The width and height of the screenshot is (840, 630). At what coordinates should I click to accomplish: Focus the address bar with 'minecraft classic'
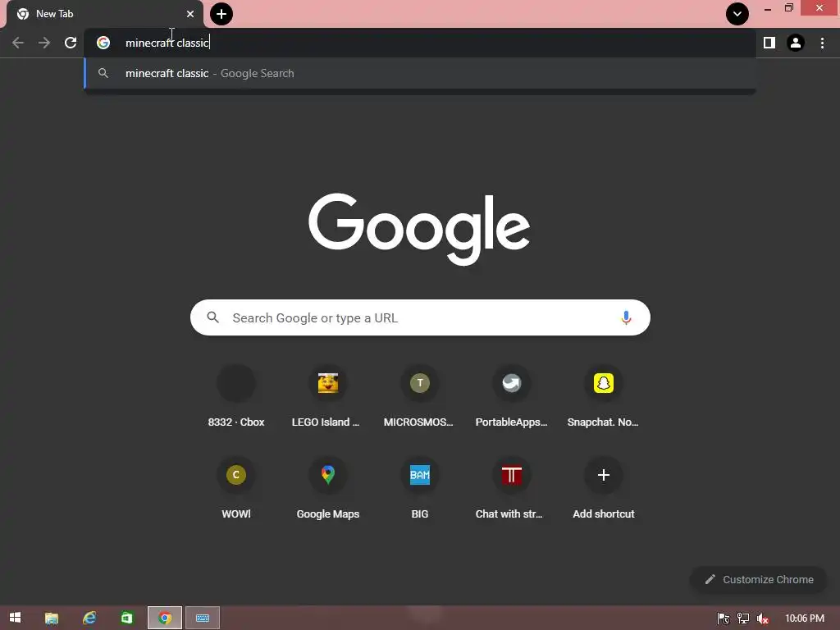click(420, 43)
